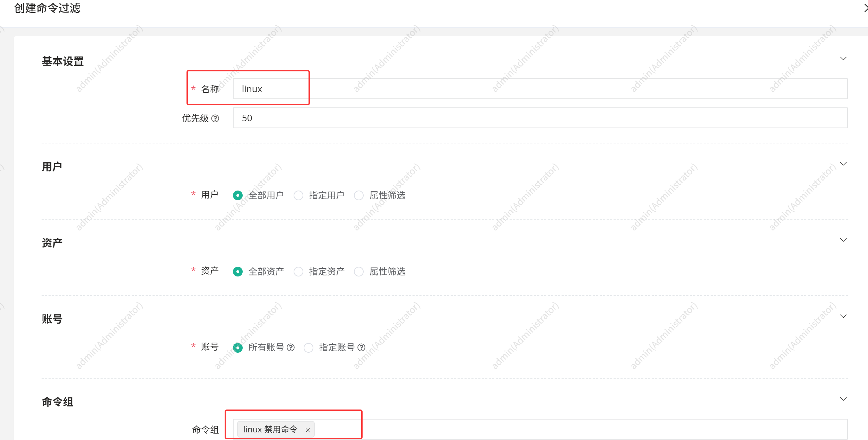Select the 全部资产 radio button
Viewport: 868px width, 440px height.
click(x=238, y=272)
